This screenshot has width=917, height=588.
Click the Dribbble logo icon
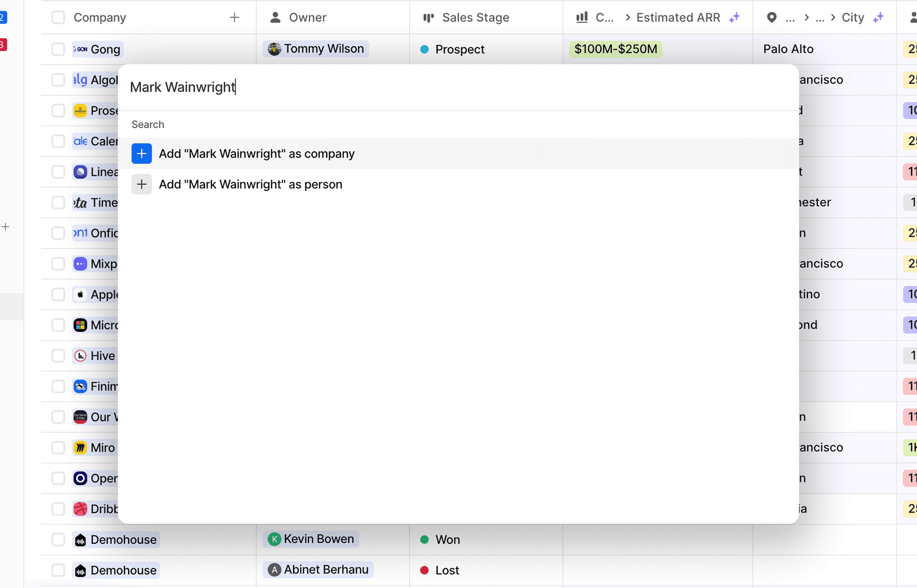pyautogui.click(x=80, y=509)
